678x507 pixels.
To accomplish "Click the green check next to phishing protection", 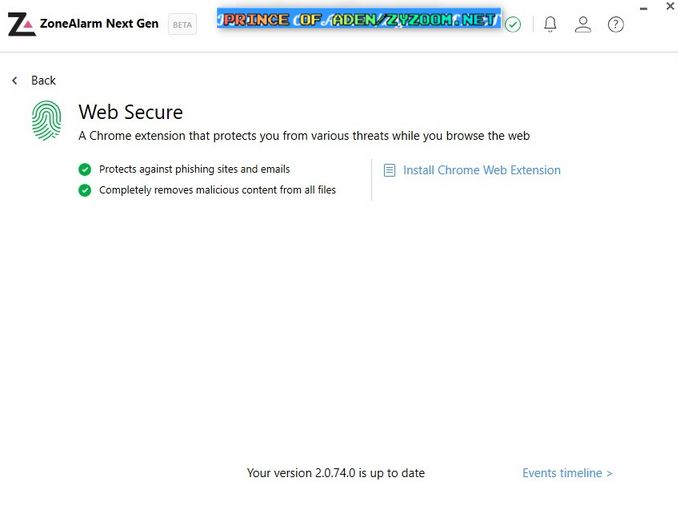I will point(85,169).
